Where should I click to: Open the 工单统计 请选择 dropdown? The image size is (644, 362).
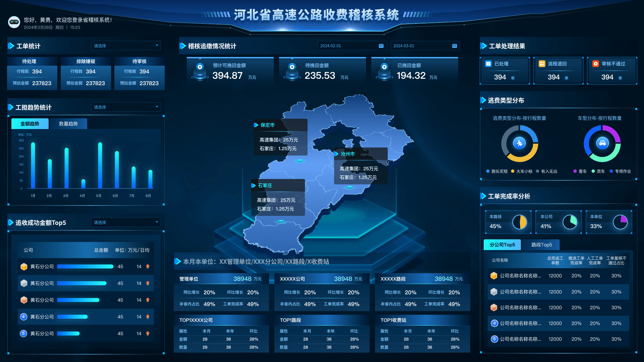pyautogui.click(x=126, y=46)
